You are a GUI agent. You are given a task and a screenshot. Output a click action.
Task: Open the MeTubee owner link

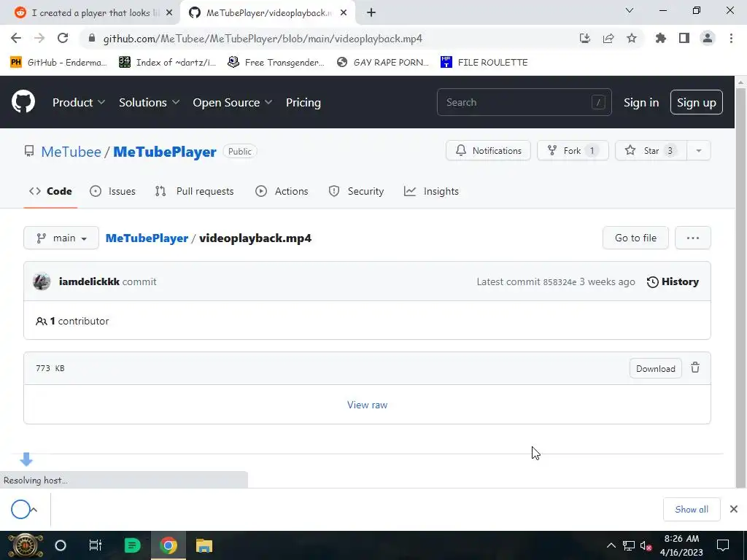[71, 152]
